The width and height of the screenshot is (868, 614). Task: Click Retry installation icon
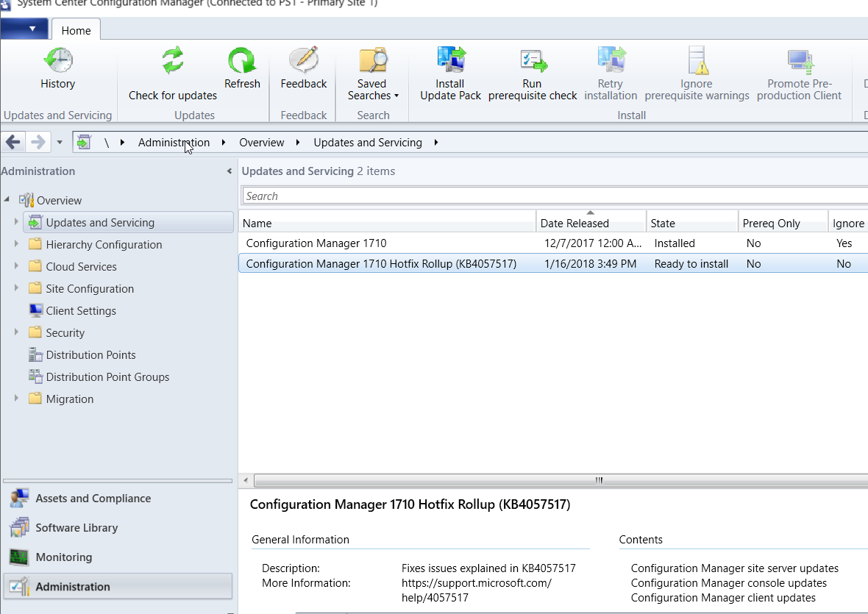[611, 60]
